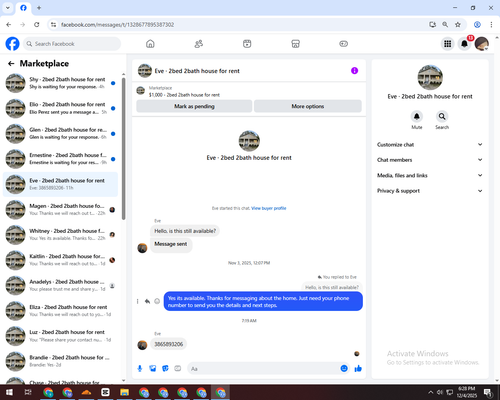Screen dimensions: 500x400
Task: Open the taskbar clock showing 12/4/2025
Action: click(466, 392)
